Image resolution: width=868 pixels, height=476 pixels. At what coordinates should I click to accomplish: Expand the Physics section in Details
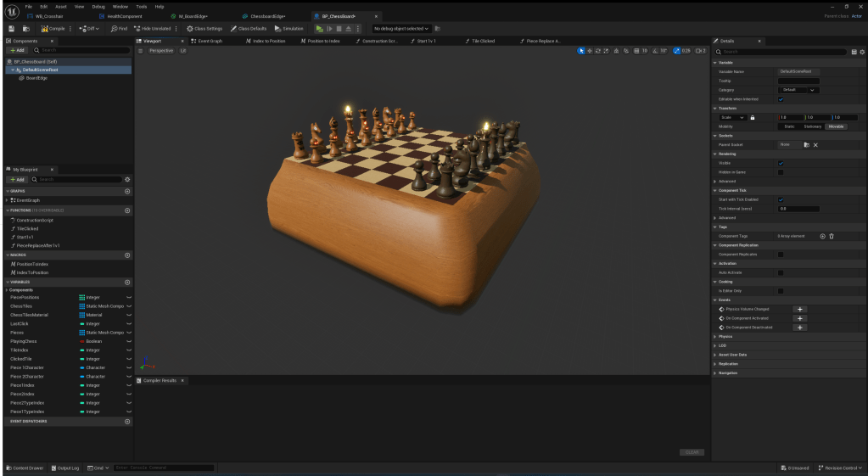point(726,336)
